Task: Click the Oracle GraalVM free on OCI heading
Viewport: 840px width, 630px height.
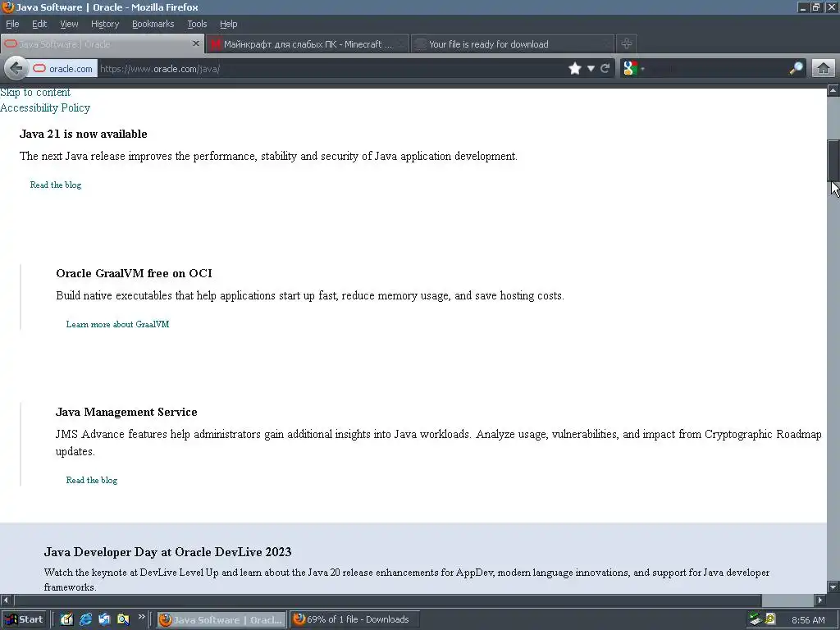Action: (134, 273)
